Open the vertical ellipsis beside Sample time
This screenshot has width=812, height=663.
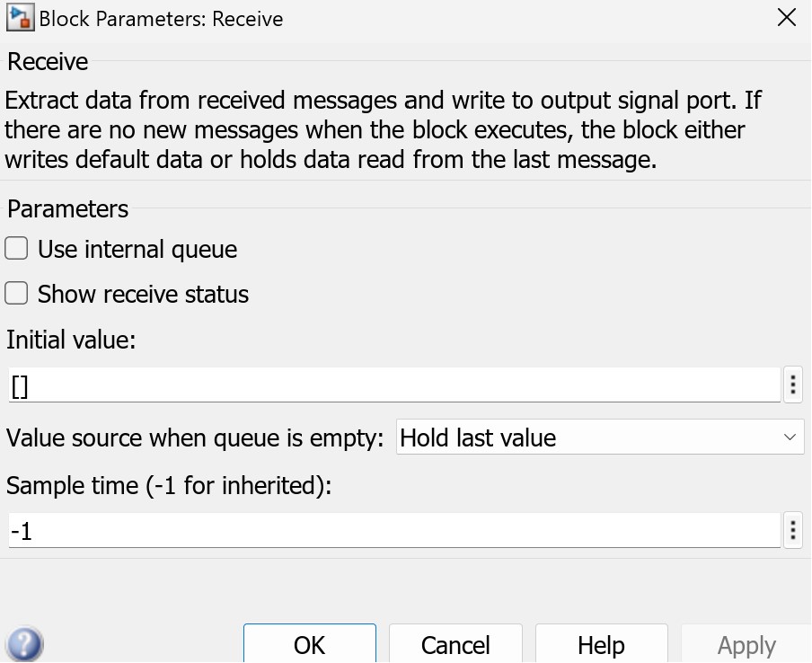coord(792,530)
